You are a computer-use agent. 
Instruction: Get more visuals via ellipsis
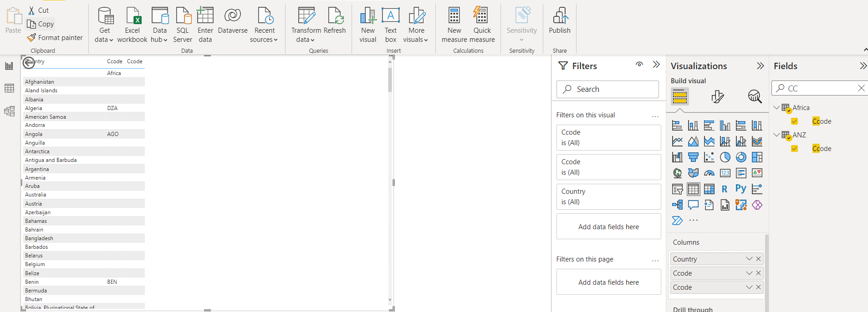(693, 221)
